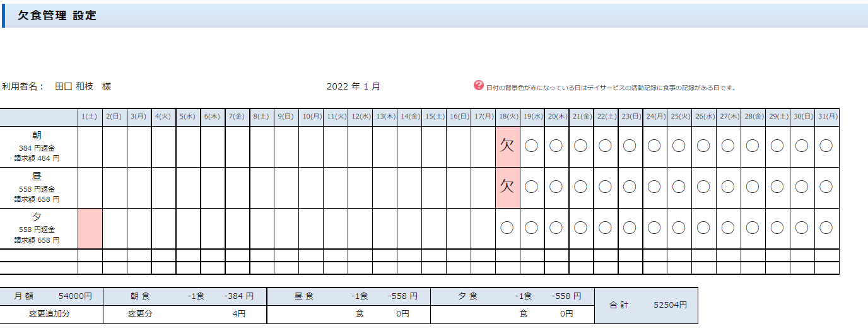
Task: Toggle the lunch circle on 20(木)
Action: tap(556, 187)
